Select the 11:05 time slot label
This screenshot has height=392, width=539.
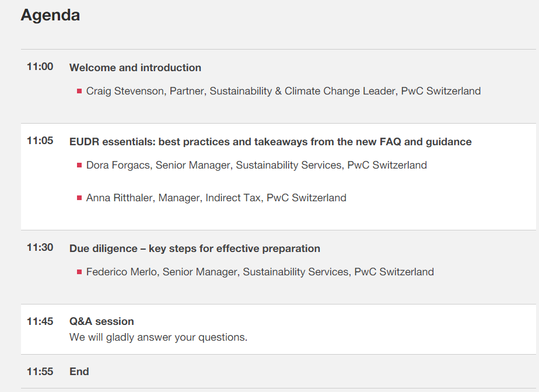click(x=40, y=141)
